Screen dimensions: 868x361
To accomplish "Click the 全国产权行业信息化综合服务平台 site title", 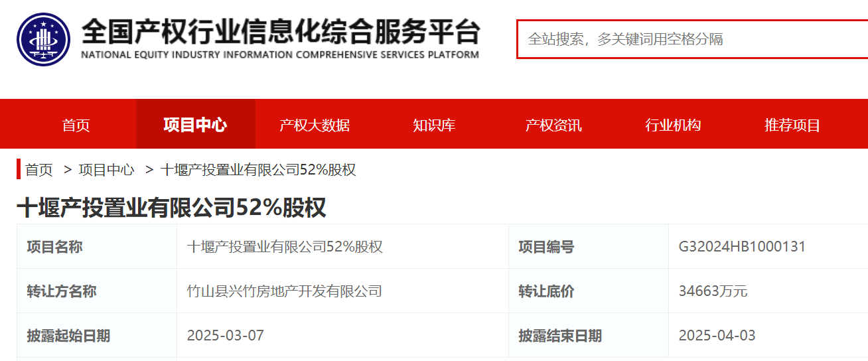I will 280,31.
